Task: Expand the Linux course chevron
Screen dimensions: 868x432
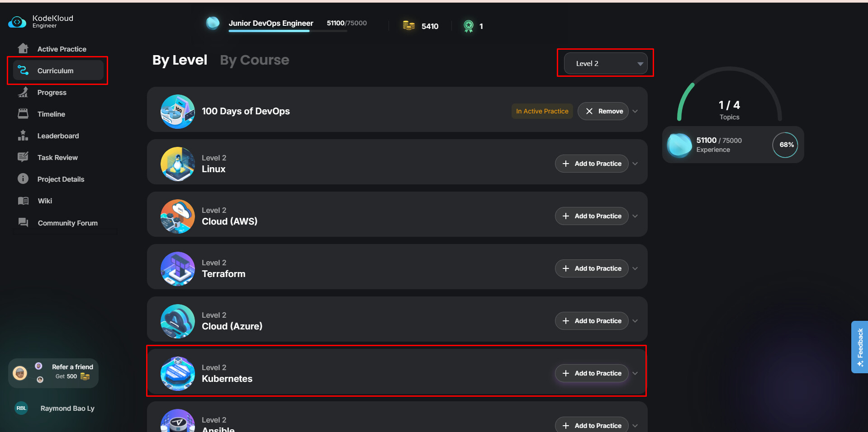Action: click(x=635, y=164)
